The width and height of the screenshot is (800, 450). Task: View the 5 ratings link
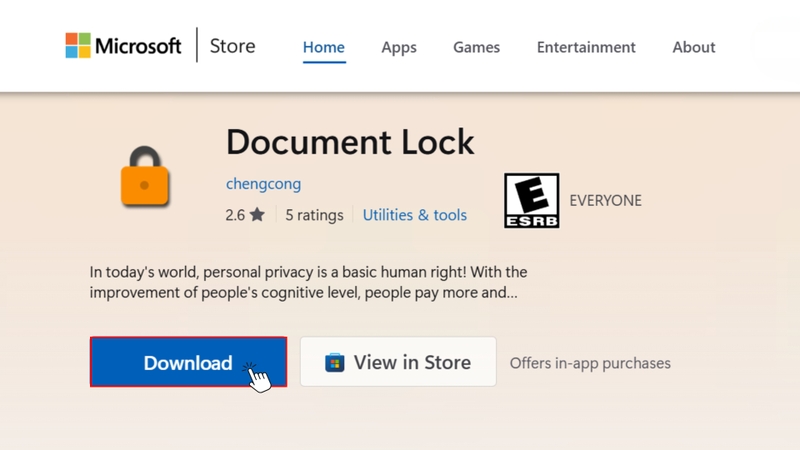coord(314,215)
